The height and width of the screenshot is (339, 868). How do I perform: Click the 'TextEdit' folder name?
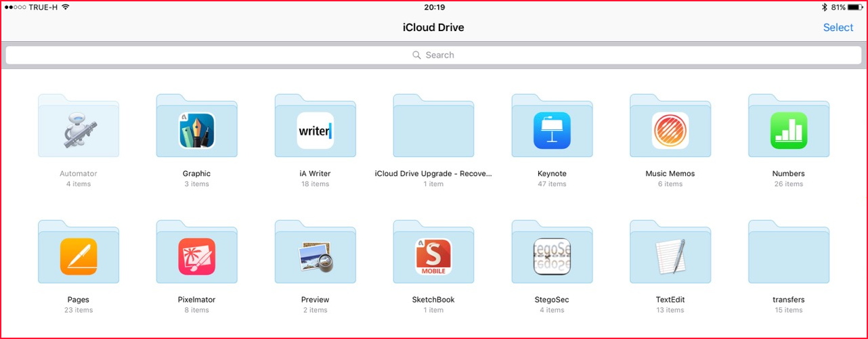(670, 300)
